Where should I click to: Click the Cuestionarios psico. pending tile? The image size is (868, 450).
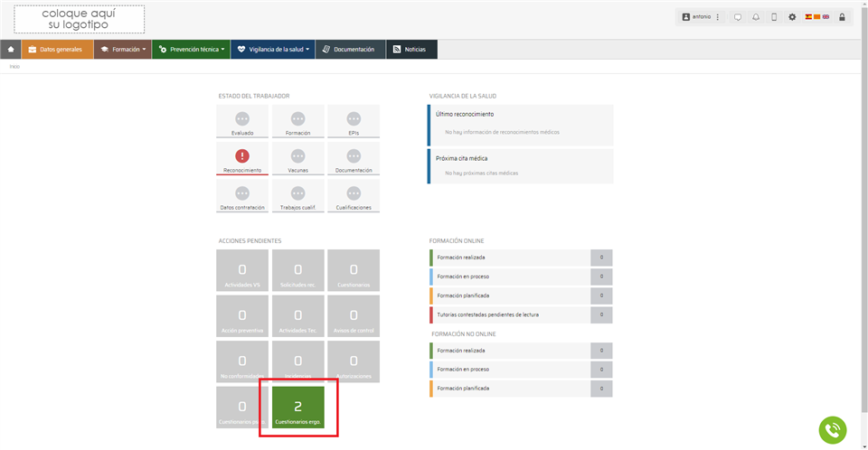click(242, 408)
